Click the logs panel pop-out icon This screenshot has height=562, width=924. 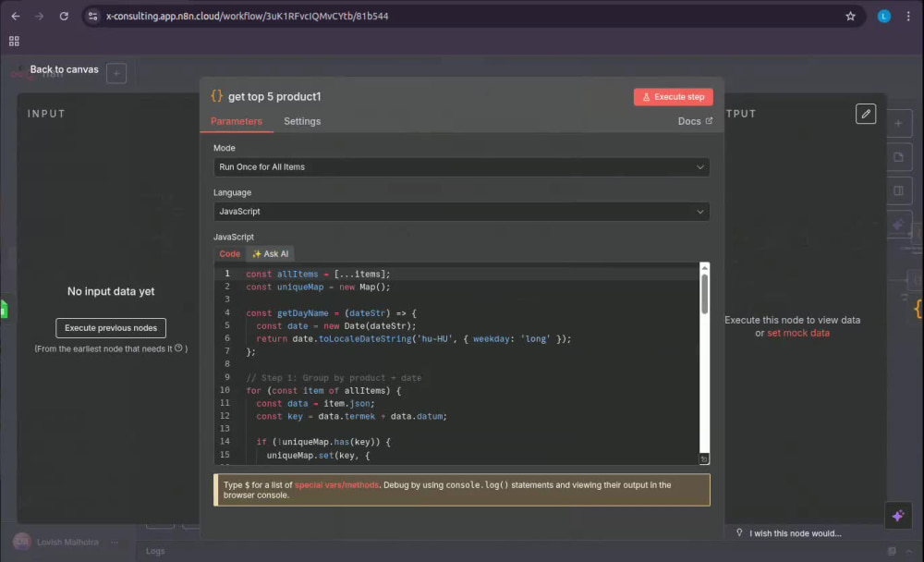pos(892,552)
